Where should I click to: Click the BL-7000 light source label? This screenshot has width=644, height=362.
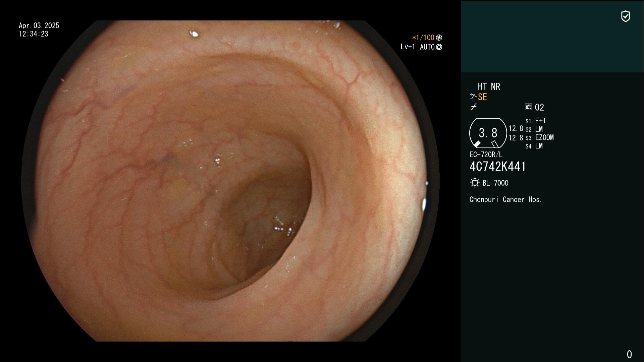pos(495,183)
